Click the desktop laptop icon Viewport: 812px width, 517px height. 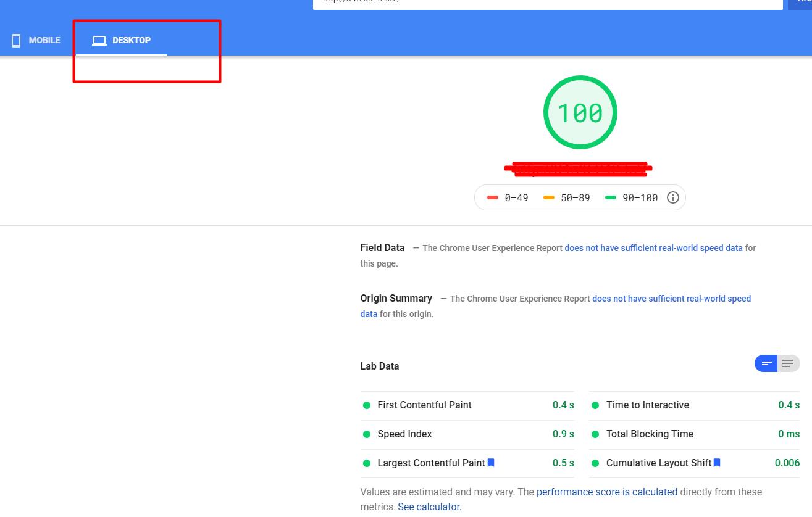click(x=99, y=41)
